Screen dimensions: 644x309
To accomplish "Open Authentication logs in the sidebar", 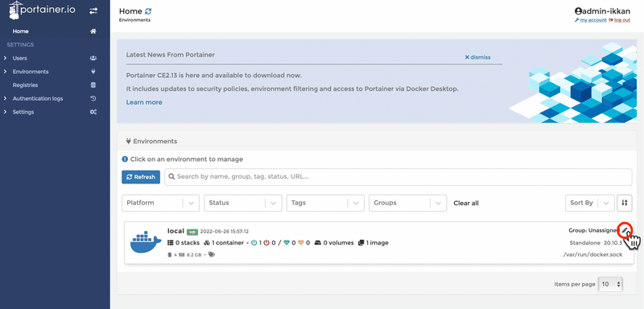I will click(38, 98).
